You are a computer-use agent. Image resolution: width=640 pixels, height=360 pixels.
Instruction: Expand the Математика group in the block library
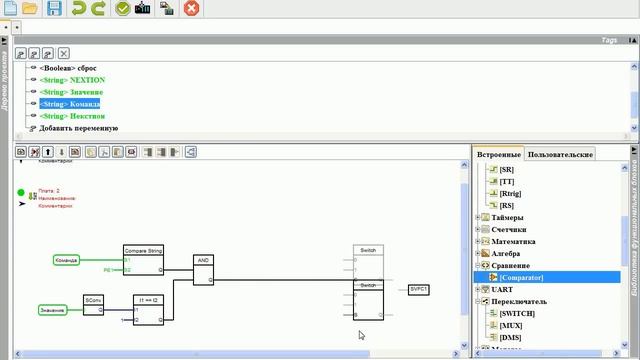click(x=478, y=242)
